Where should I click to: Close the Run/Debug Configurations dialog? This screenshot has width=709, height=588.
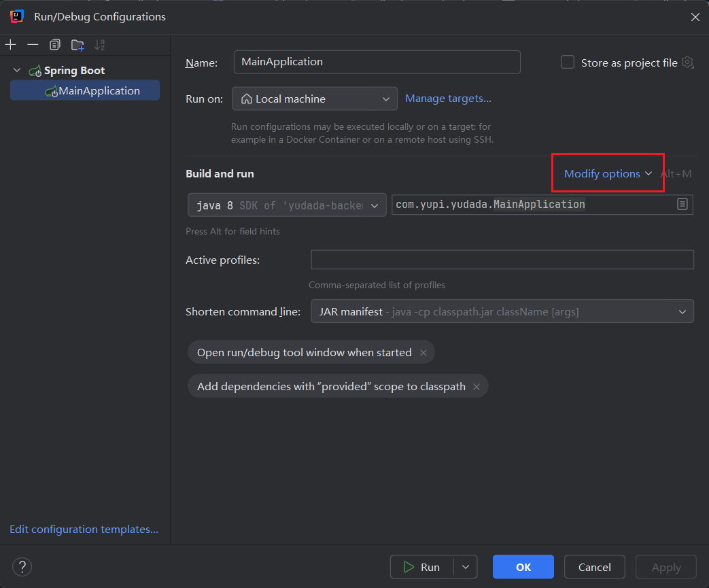[695, 17]
